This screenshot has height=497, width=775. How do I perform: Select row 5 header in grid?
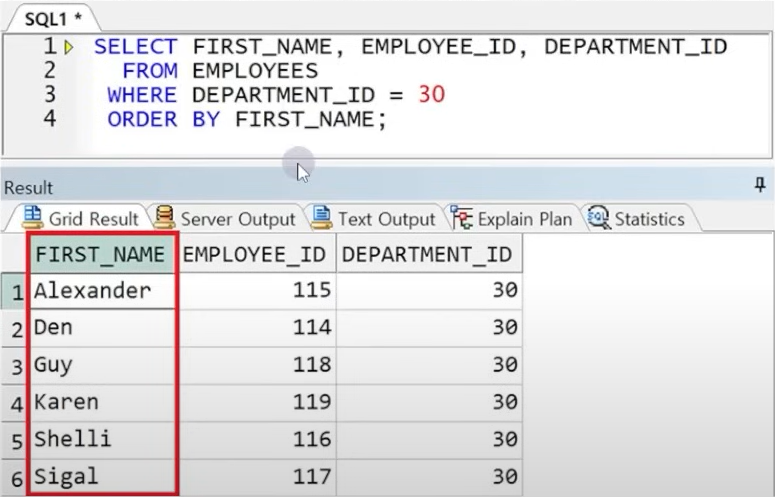pos(14,440)
